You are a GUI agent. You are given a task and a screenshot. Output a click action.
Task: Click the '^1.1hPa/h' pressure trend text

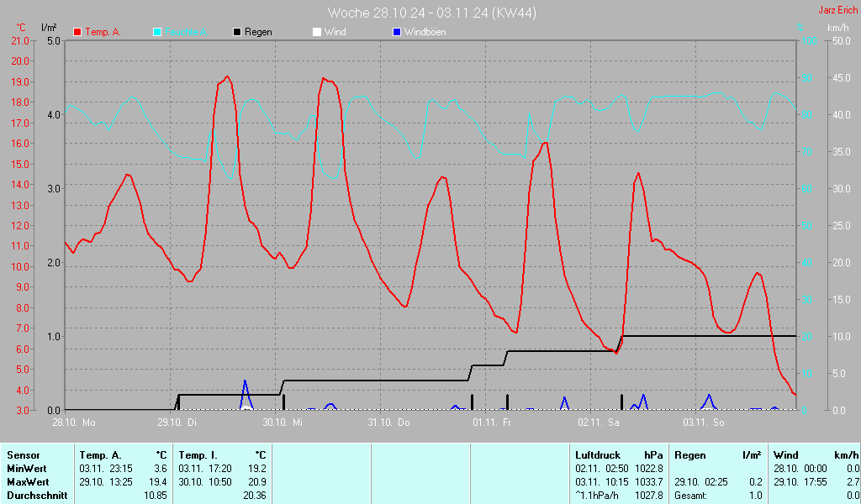597,496
